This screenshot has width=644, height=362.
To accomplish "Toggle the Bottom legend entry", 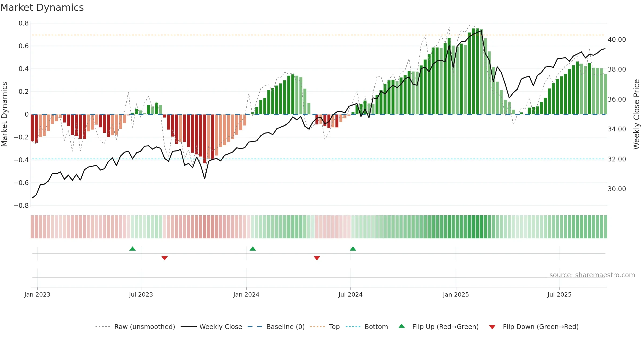I will (x=367, y=327).
